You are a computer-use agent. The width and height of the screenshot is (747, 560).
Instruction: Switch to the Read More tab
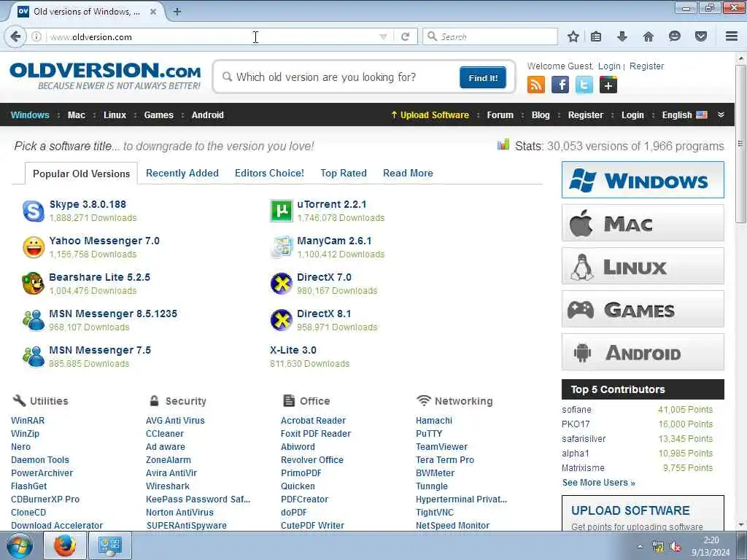[408, 173]
